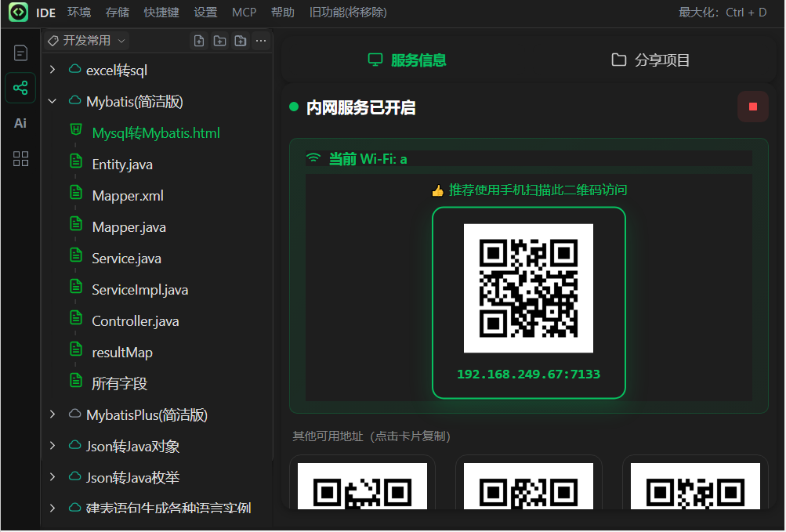Open the 存储 menu

pos(118,13)
